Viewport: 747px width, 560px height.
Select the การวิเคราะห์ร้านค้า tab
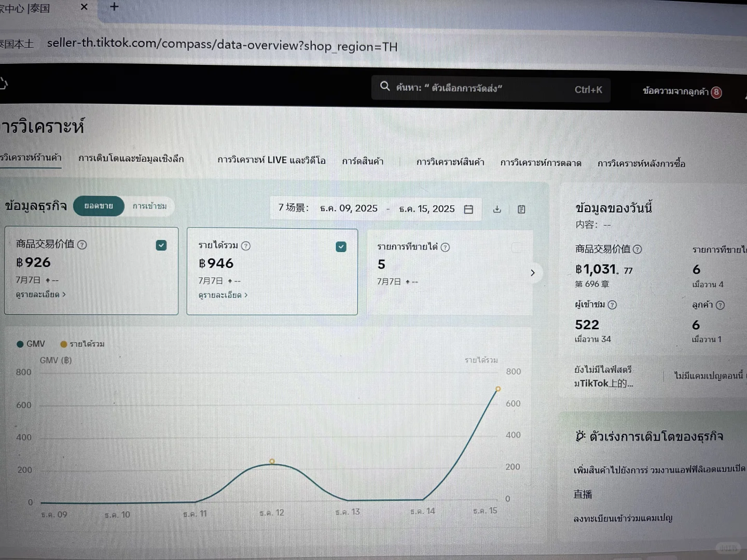pyautogui.click(x=31, y=158)
